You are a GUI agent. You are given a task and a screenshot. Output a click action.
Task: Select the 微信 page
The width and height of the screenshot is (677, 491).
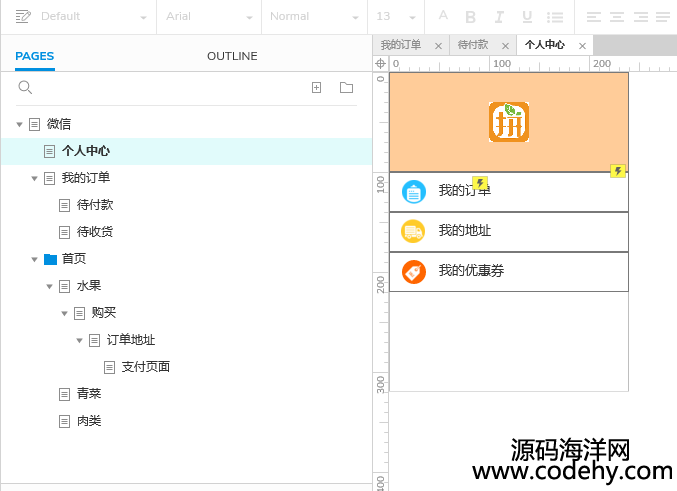point(59,124)
